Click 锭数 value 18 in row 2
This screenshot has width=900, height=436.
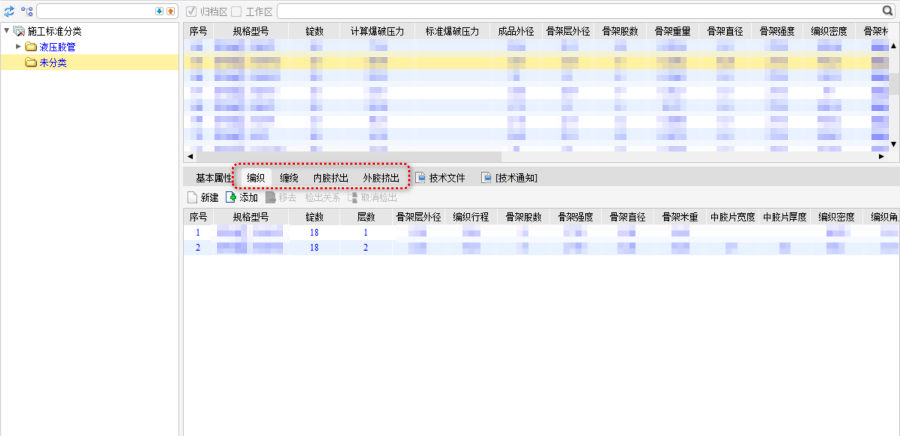pos(314,248)
